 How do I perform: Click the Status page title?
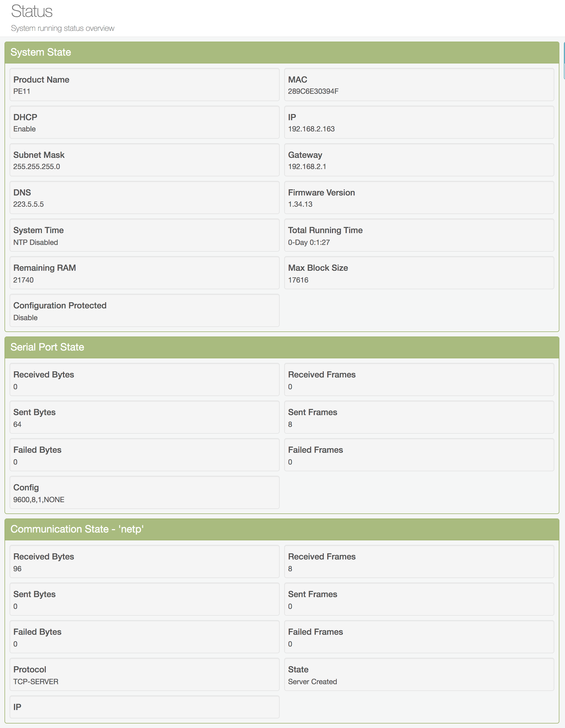pyautogui.click(x=32, y=11)
